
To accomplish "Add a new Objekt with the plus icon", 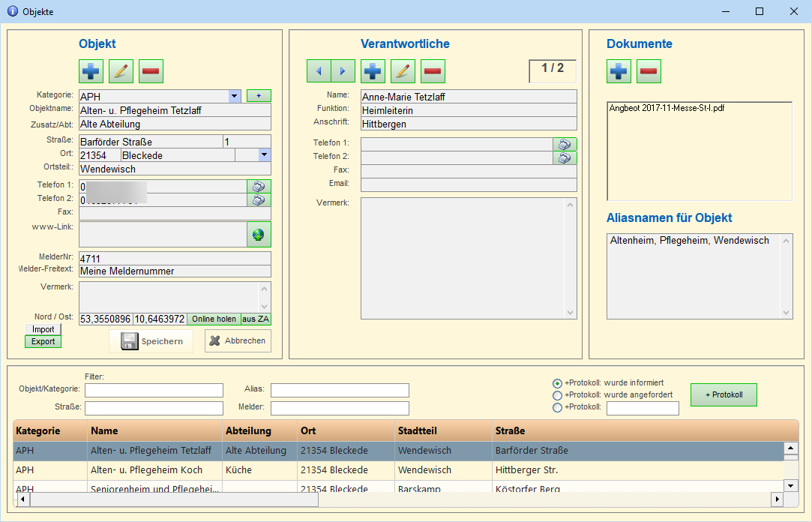I will 91,71.
